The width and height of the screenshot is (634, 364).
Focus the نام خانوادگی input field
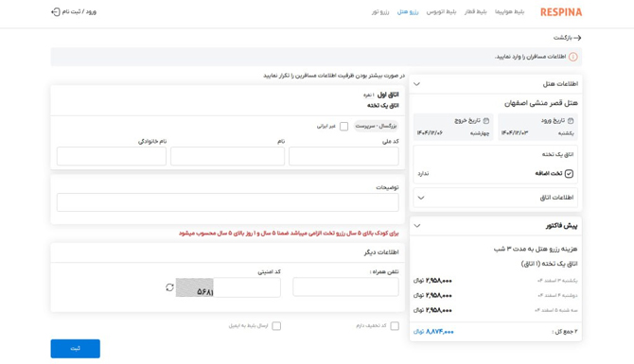112,156
